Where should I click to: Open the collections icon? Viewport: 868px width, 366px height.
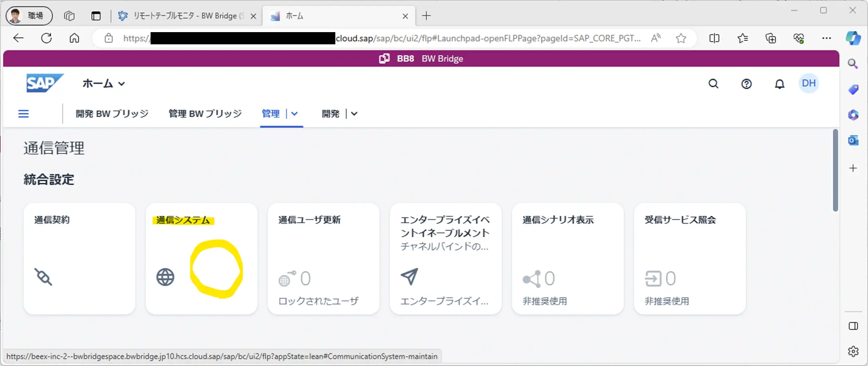click(x=771, y=38)
